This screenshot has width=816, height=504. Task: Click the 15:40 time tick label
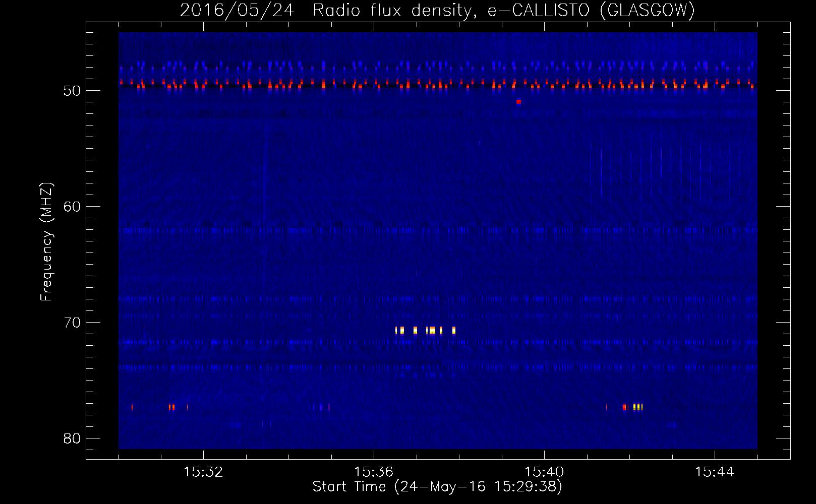[x=544, y=472]
